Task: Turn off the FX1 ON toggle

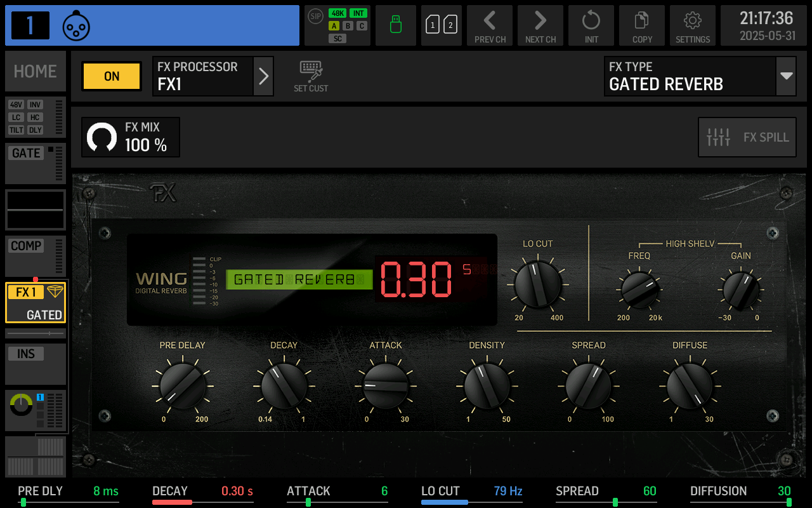Action: tap(111, 76)
